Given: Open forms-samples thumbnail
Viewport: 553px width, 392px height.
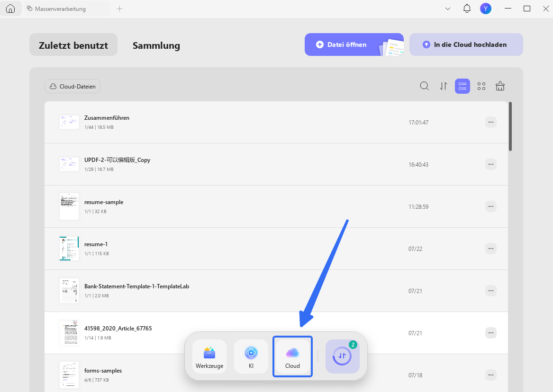Looking at the screenshot, I should pos(69,375).
